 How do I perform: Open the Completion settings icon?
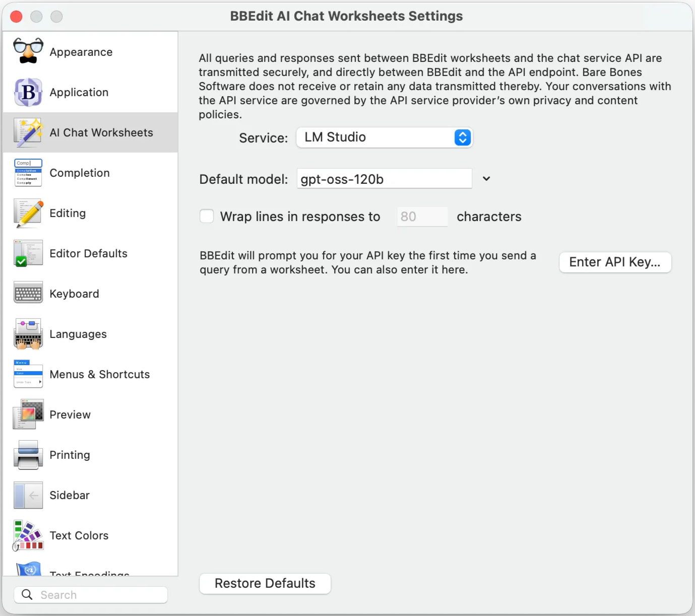(28, 173)
